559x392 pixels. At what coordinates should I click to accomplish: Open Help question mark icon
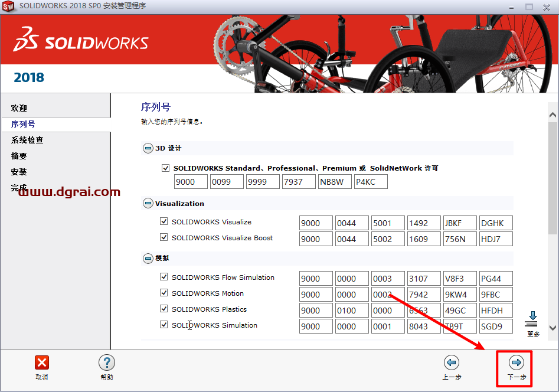coord(107,362)
